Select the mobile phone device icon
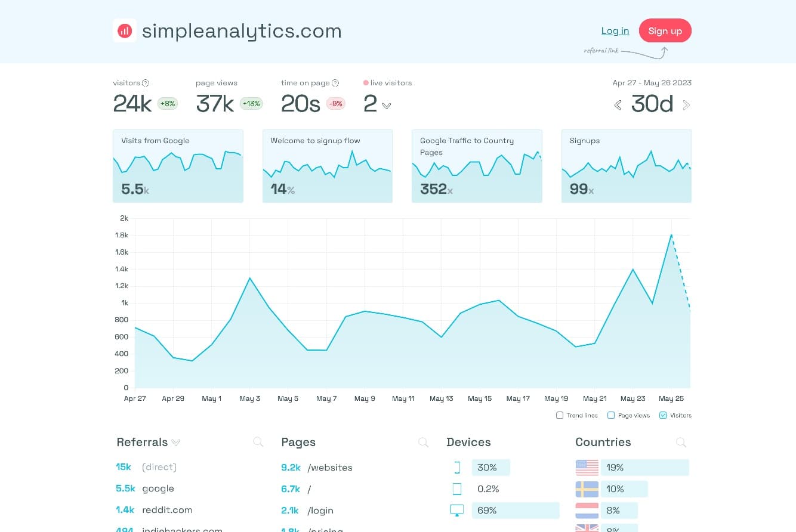Image resolution: width=796 pixels, height=532 pixels. click(457, 468)
